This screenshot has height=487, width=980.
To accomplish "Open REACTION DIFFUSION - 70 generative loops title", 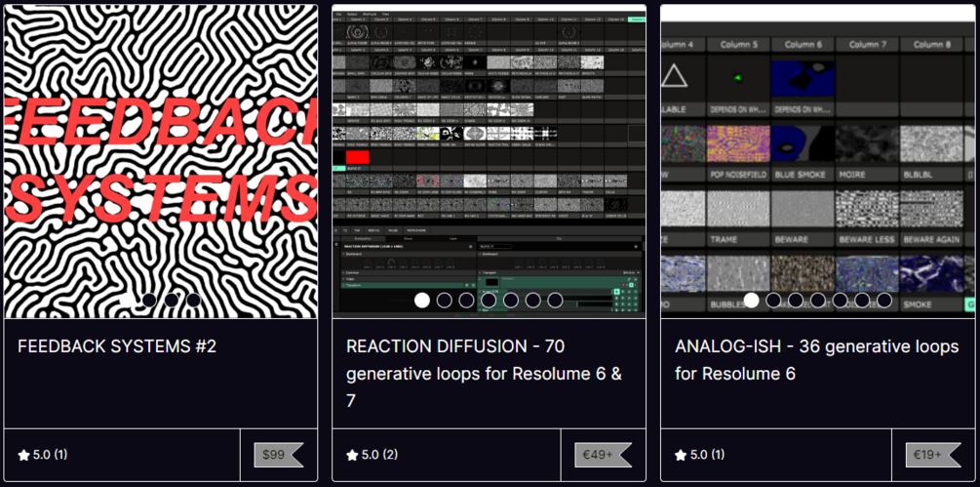I will pos(485,373).
